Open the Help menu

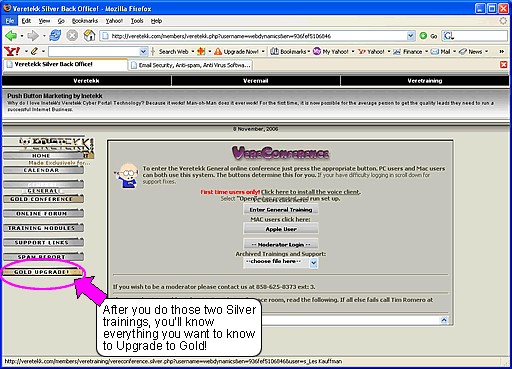tap(156, 21)
